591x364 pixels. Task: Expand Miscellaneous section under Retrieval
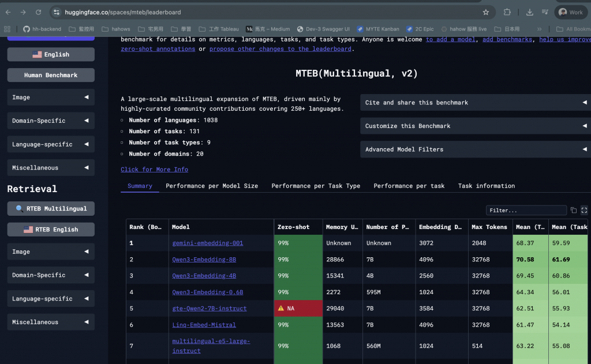(x=51, y=322)
